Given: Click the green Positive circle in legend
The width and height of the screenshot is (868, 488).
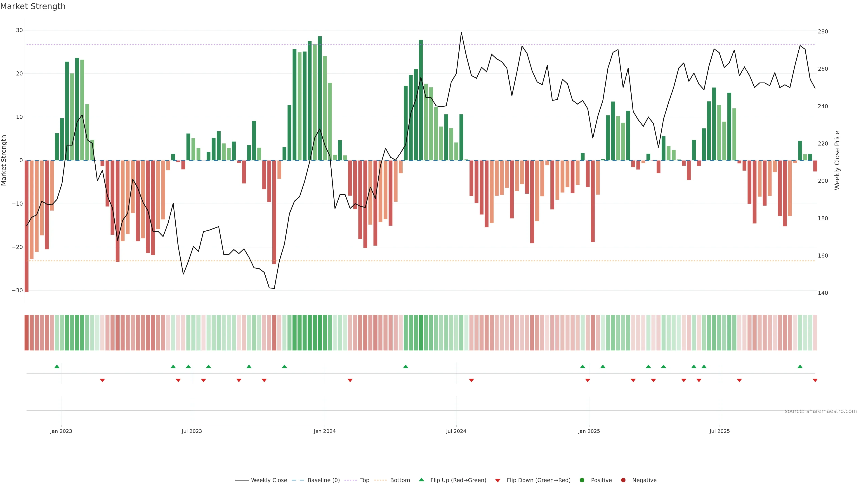Looking at the screenshot, I should pos(582,480).
